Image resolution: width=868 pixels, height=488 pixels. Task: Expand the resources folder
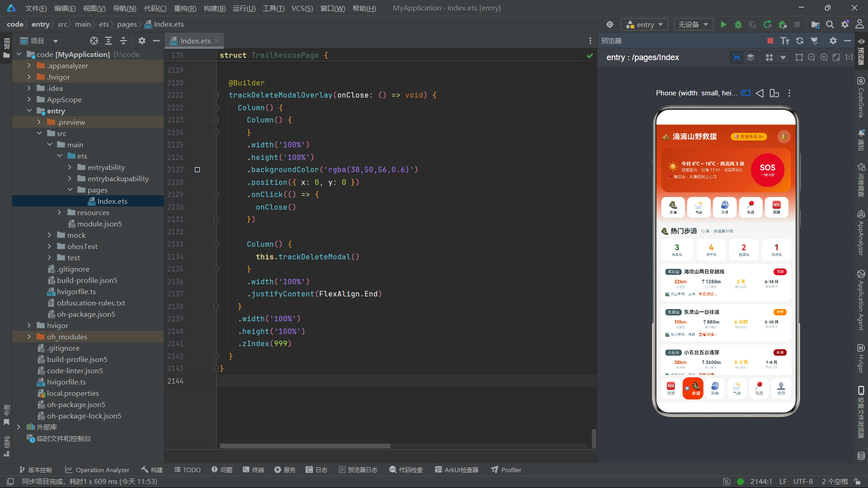coord(59,212)
